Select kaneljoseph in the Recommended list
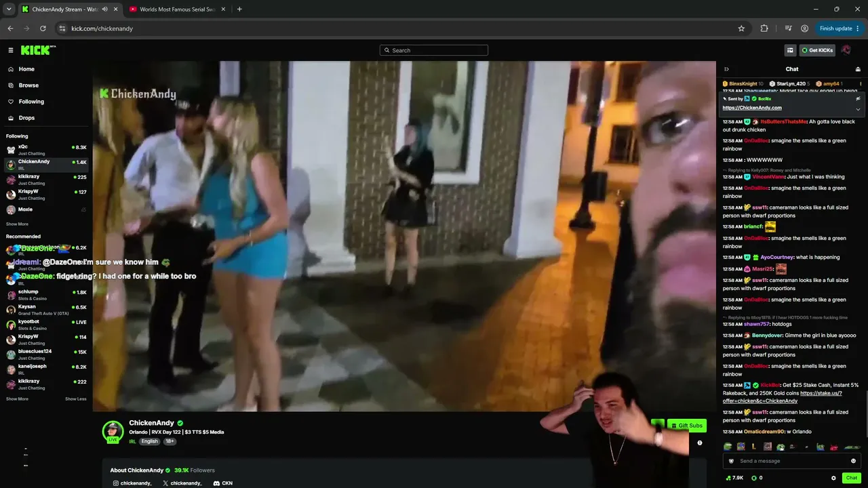Screen dimensions: 868x488 [x=46, y=369]
